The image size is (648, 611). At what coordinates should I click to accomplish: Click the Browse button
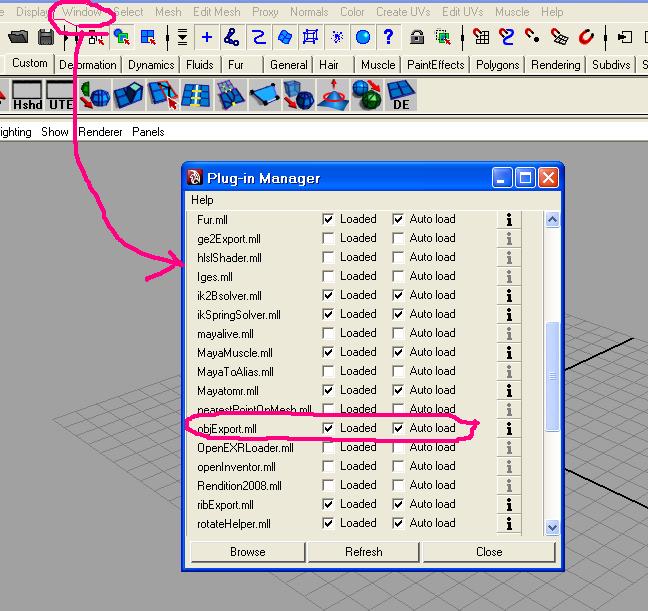pyautogui.click(x=248, y=552)
